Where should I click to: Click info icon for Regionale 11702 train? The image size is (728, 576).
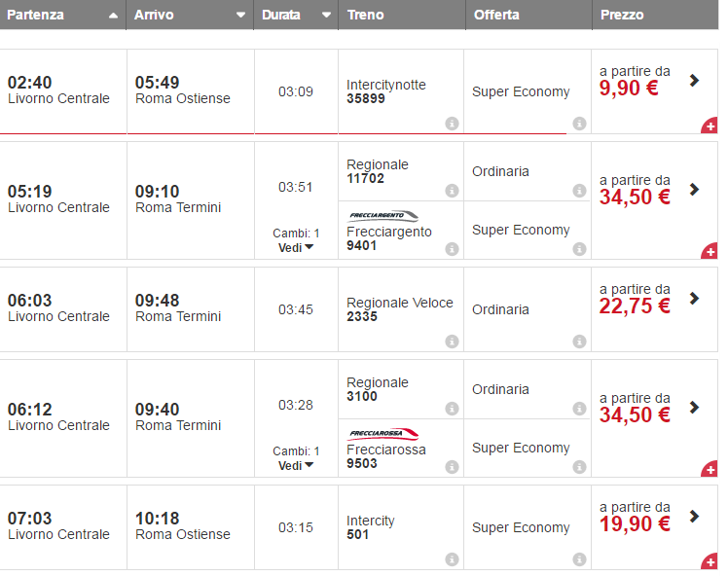click(x=452, y=191)
